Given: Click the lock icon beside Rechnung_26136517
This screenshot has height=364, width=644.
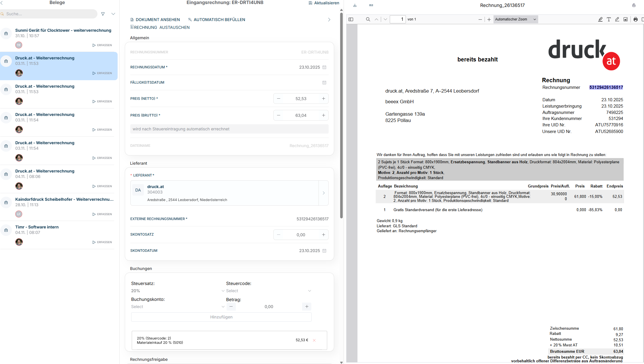Looking at the screenshot, I should [x=634, y=5].
